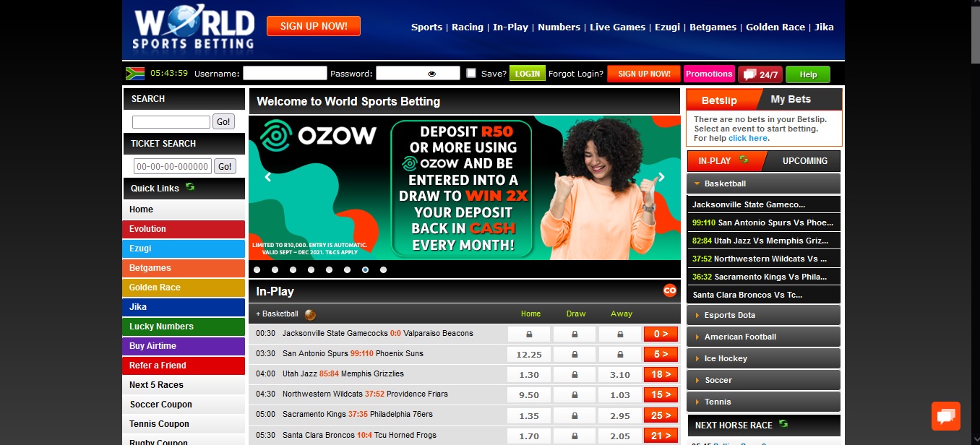
Task: Select the last banner slide dot
Action: (x=383, y=269)
